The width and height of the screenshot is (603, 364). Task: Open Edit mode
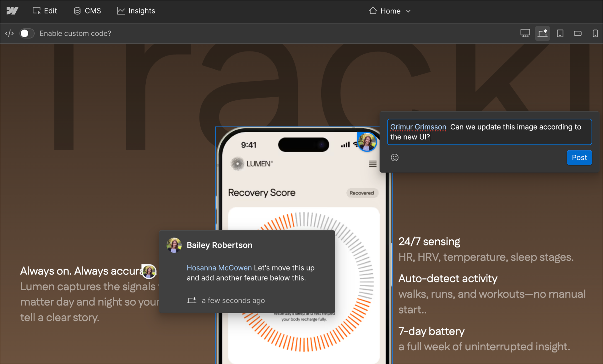tap(45, 11)
